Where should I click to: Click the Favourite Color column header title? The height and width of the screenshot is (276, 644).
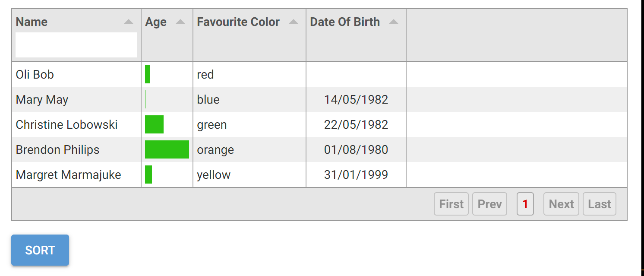click(x=238, y=22)
